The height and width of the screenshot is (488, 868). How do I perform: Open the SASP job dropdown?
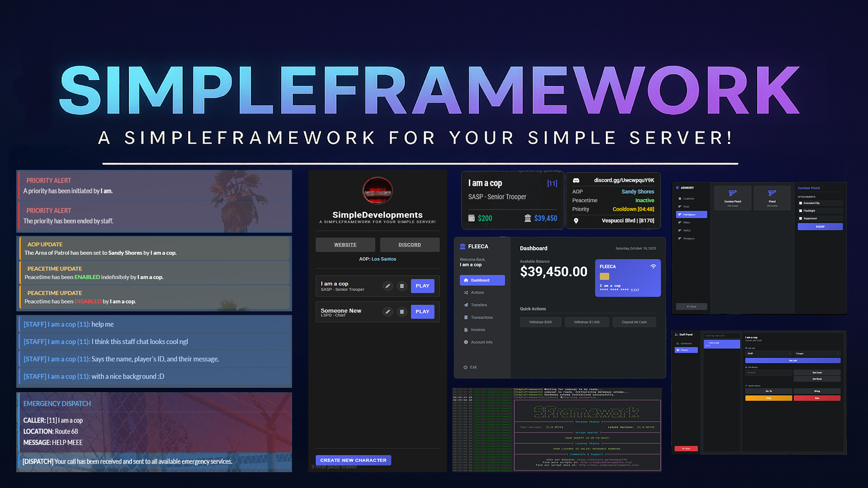click(x=769, y=353)
